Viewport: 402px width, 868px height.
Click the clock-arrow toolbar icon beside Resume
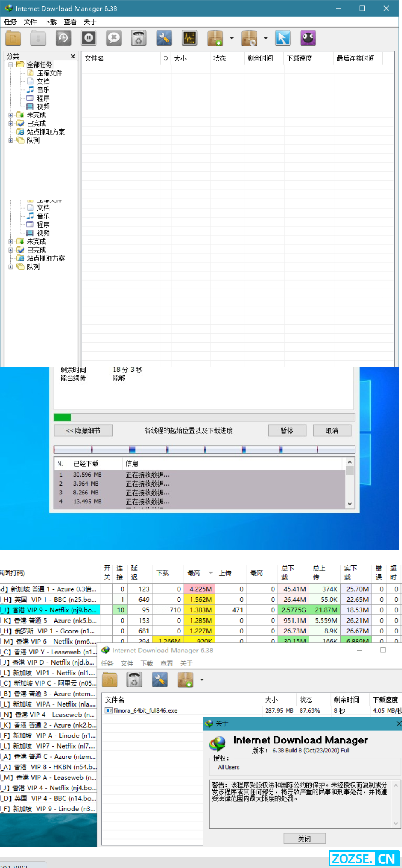63,38
